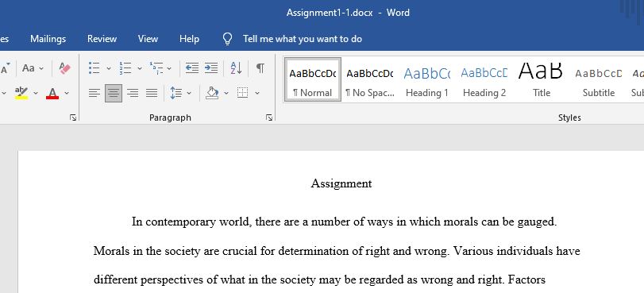Open the Numbering format dropdown arrow
Viewport: 644px width, 293px height.
pyautogui.click(x=140, y=68)
